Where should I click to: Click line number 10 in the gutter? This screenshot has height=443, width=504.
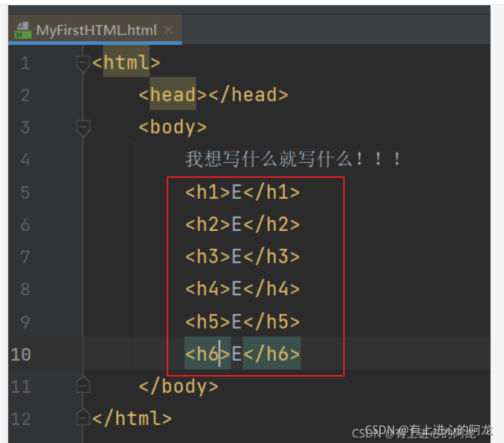21,355
